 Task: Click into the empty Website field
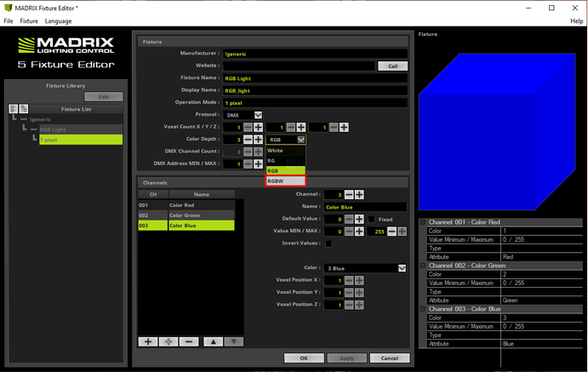(x=300, y=66)
